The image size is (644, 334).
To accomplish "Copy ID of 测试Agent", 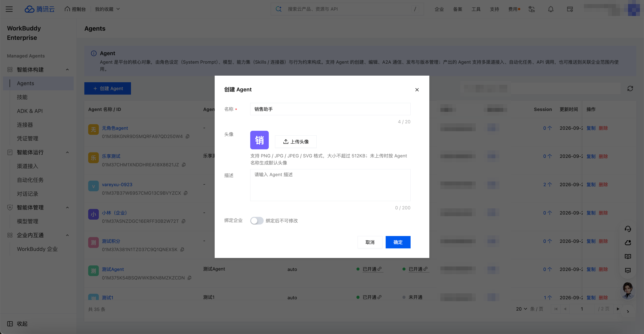I will 190,278.
